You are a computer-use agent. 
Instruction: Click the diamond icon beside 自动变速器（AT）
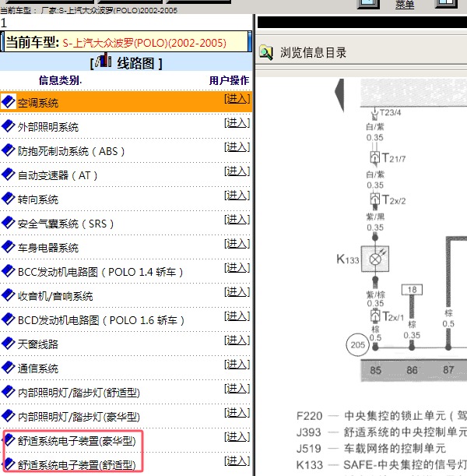pyautogui.click(x=9, y=175)
